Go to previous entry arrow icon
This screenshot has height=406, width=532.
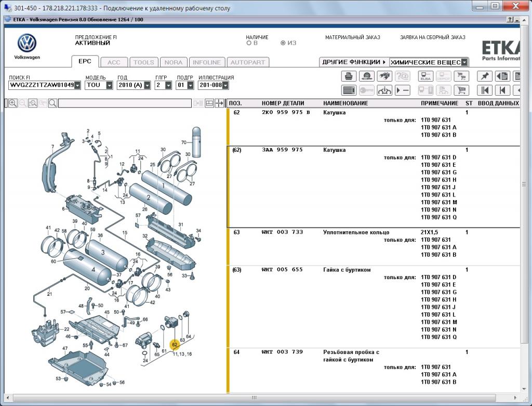pos(502,90)
